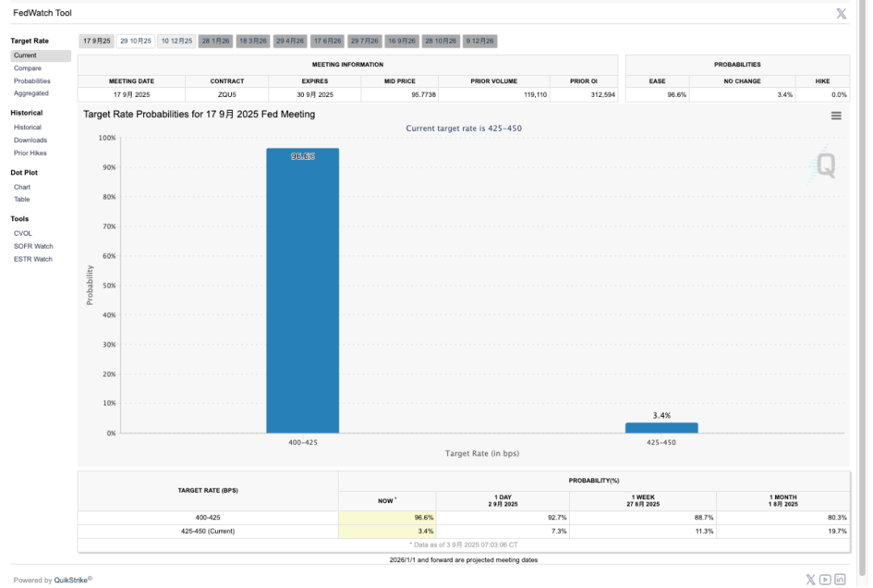Open the Dot Plot Table link
The height and width of the screenshot is (588, 873).
coord(23,199)
